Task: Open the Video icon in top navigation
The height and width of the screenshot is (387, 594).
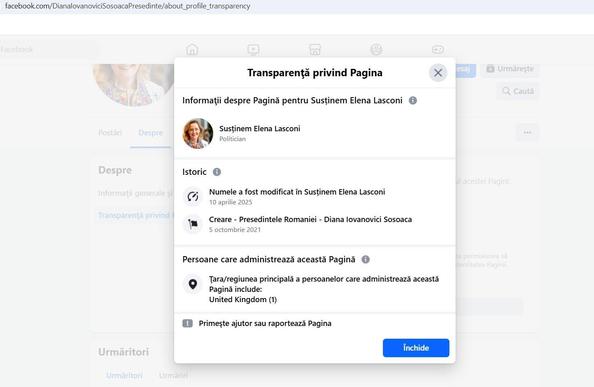Action: [x=253, y=49]
